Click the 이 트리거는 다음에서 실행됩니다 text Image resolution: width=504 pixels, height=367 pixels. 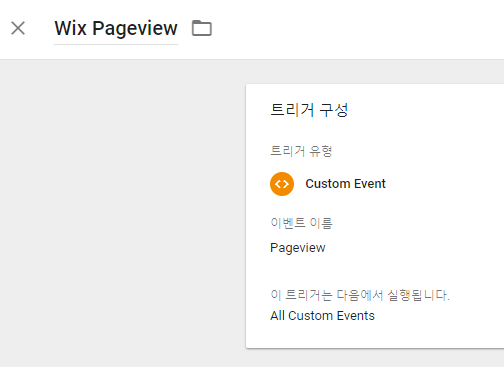360,295
